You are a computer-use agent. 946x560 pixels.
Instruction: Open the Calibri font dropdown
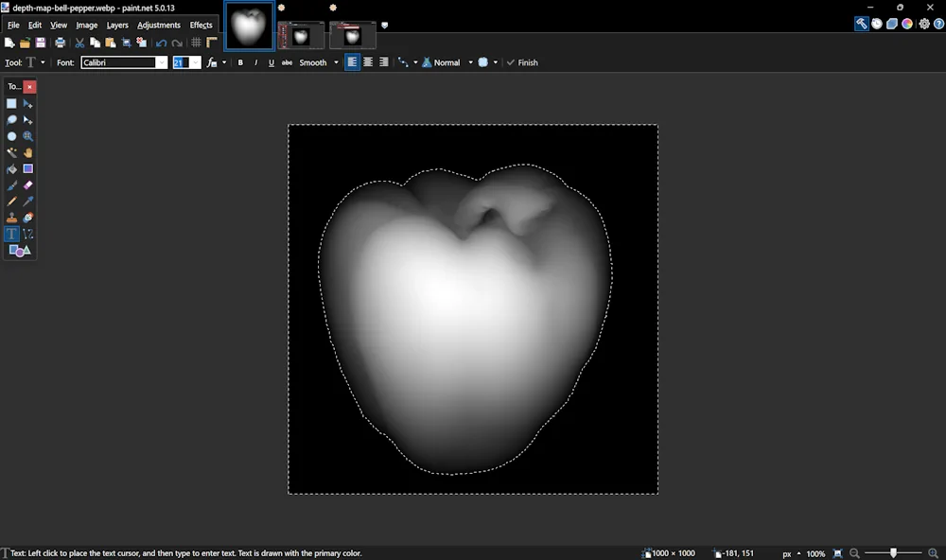(161, 62)
